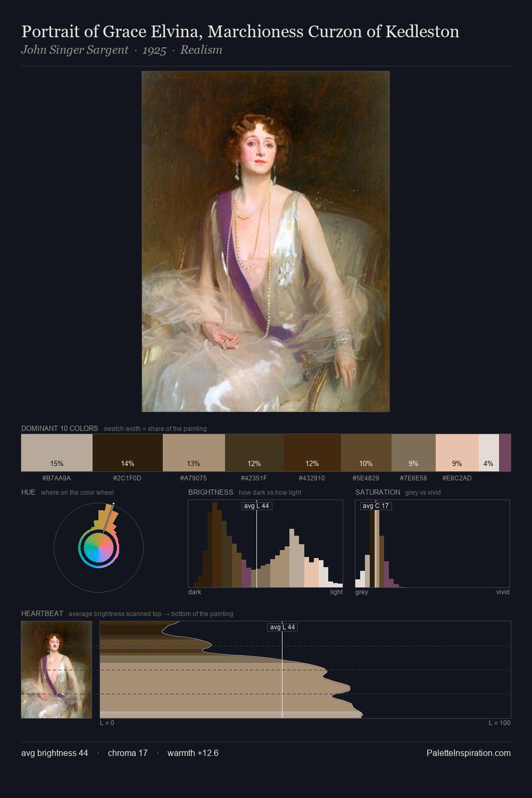Viewport: 532px width, 798px height.
Task: Click the hex code #5E4829 label
Action: [366, 478]
